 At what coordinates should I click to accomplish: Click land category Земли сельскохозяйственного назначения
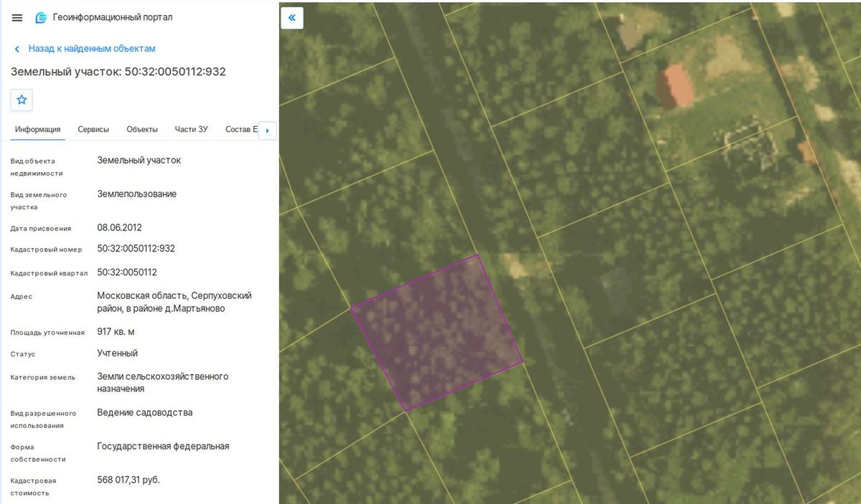click(163, 382)
